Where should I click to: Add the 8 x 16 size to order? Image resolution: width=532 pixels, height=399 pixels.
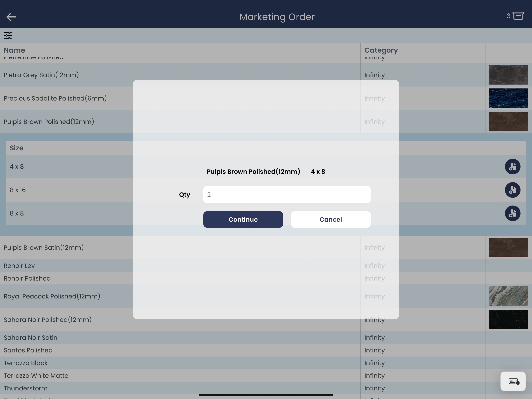coord(512,190)
